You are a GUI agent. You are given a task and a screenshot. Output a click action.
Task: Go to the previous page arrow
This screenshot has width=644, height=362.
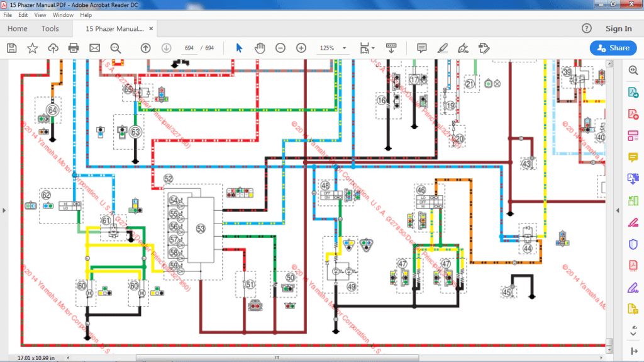pyautogui.click(x=145, y=48)
